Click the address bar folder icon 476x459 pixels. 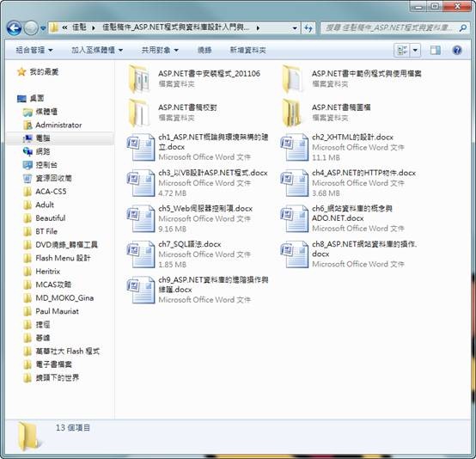coord(54,28)
